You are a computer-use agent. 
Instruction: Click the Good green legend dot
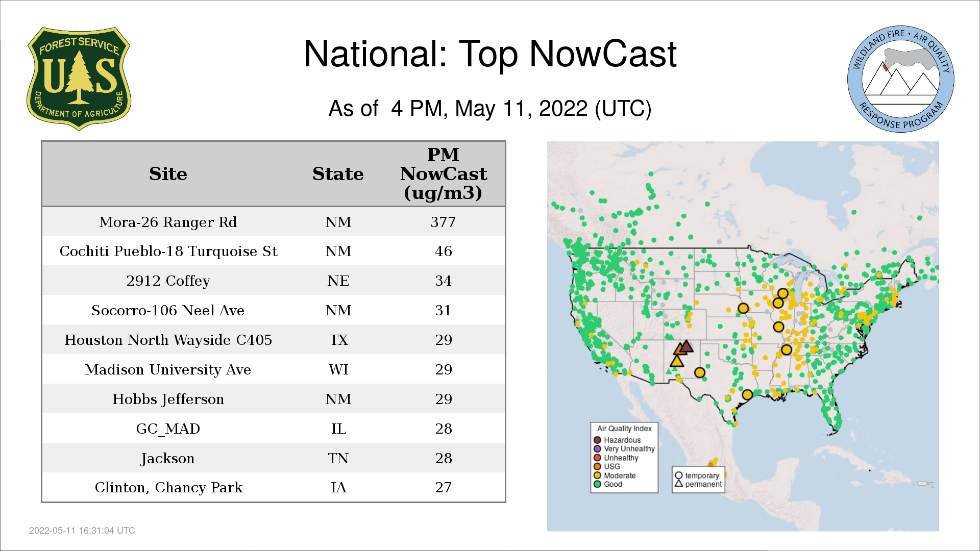pyautogui.click(x=597, y=484)
